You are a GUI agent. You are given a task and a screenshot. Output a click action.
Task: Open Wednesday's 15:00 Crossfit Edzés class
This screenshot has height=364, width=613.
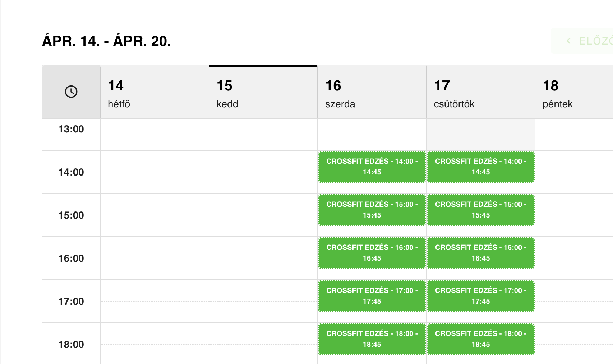point(372,210)
